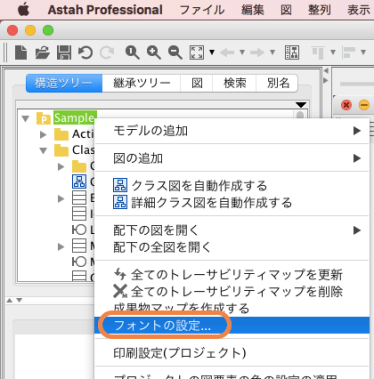Viewport: 374px width, 379px height.
Task: Zoom out of the diagram
Action: [175, 53]
